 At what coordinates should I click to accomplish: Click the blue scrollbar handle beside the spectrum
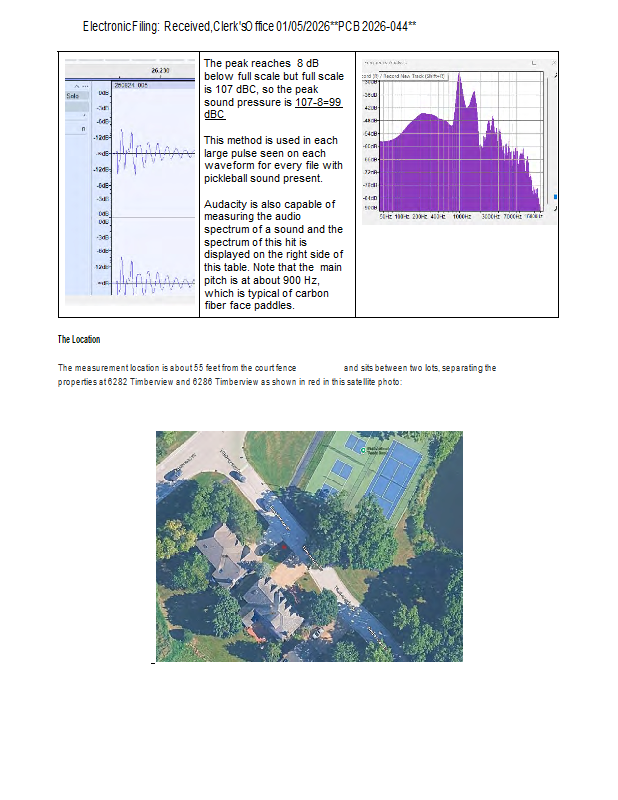click(x=555, y=197)
